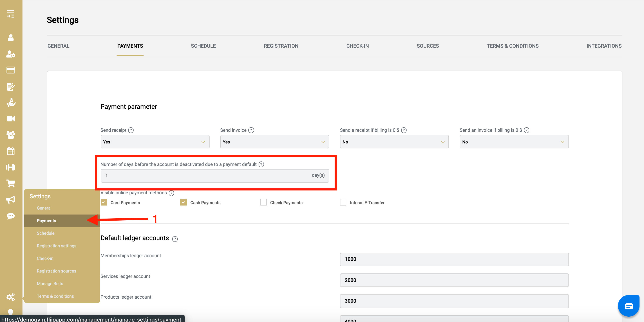Click the settings gears sidebar icon

point(11,297)
